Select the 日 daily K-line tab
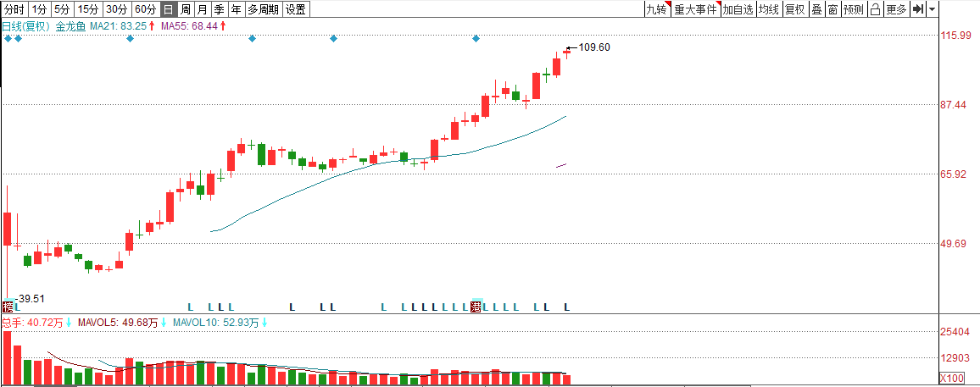Screen dimensions: 980x387 point(168,9)
